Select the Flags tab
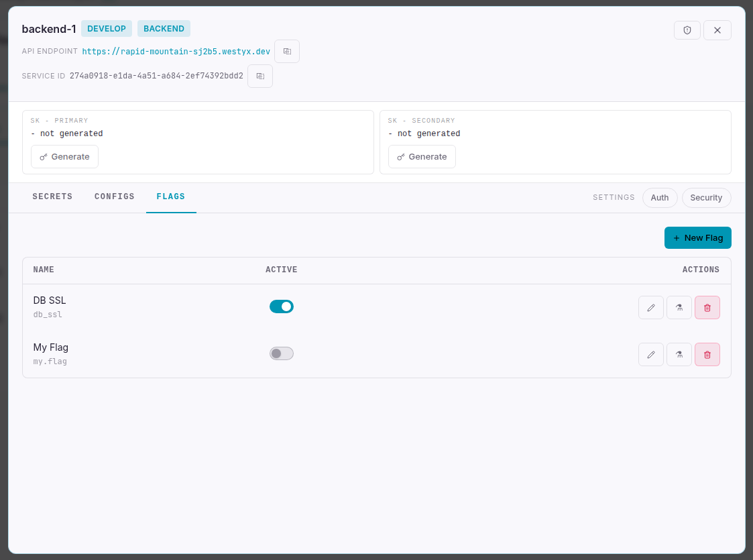753x560 pixels. coord(171,197)
